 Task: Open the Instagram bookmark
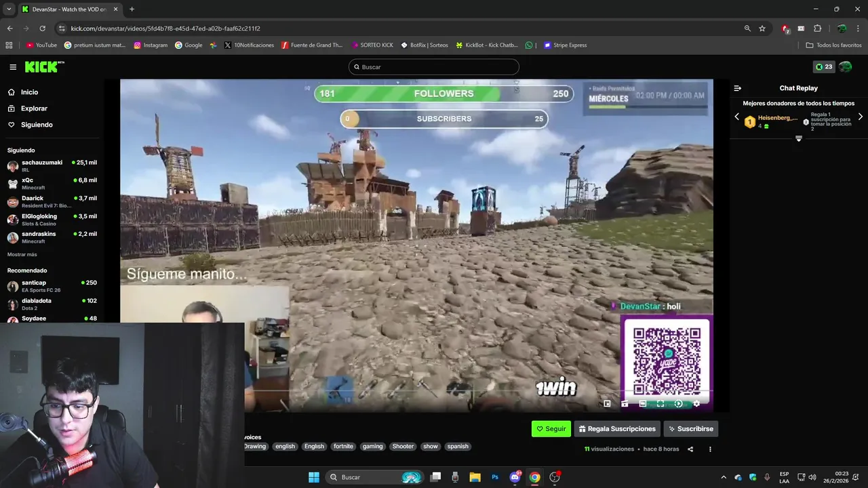151,45
